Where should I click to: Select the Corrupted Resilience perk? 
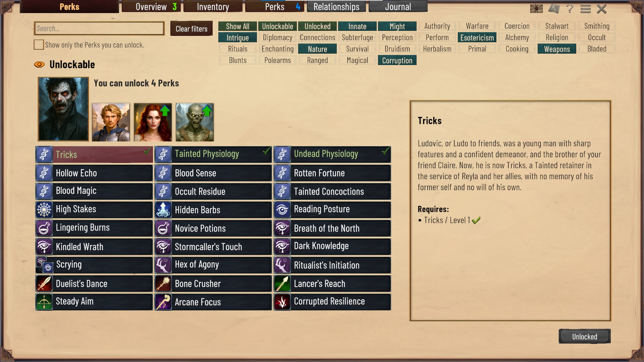pyautogui.click(x=332, y=302)
